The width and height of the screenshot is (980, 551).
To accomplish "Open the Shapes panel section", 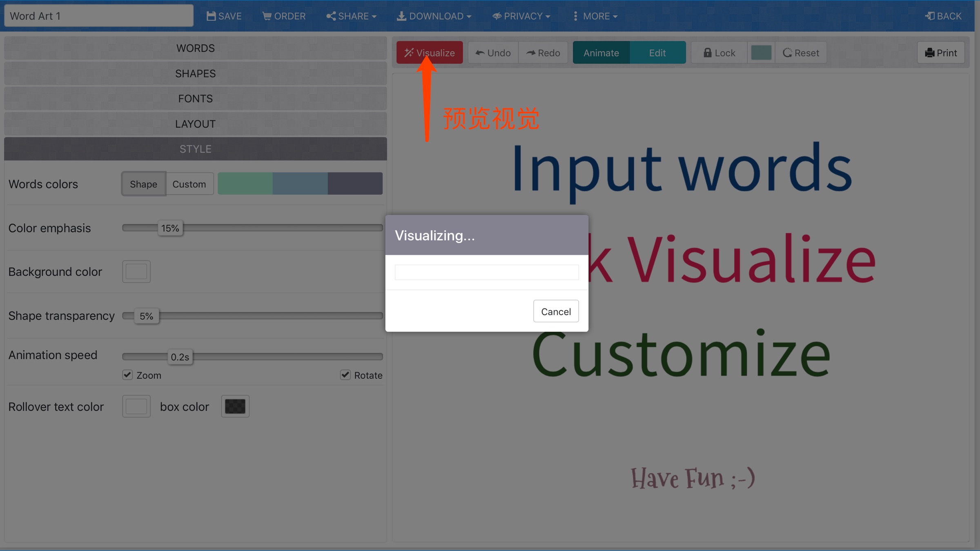I will pyautogui.click(x=195, y=73).
